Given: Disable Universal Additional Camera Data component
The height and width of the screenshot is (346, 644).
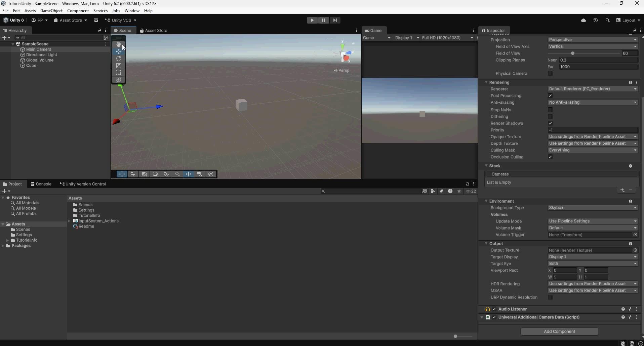Looking at the screenshot, I should 494,317.
